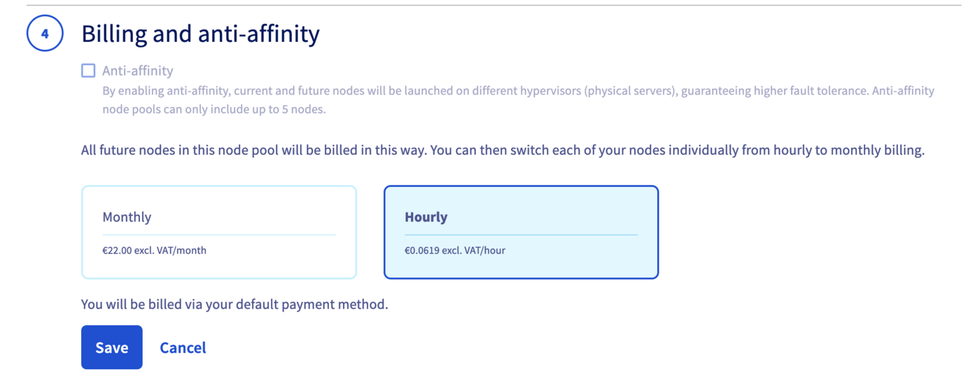Click the default payment method notice
The image size is (980, 379).
click(234, 304)
